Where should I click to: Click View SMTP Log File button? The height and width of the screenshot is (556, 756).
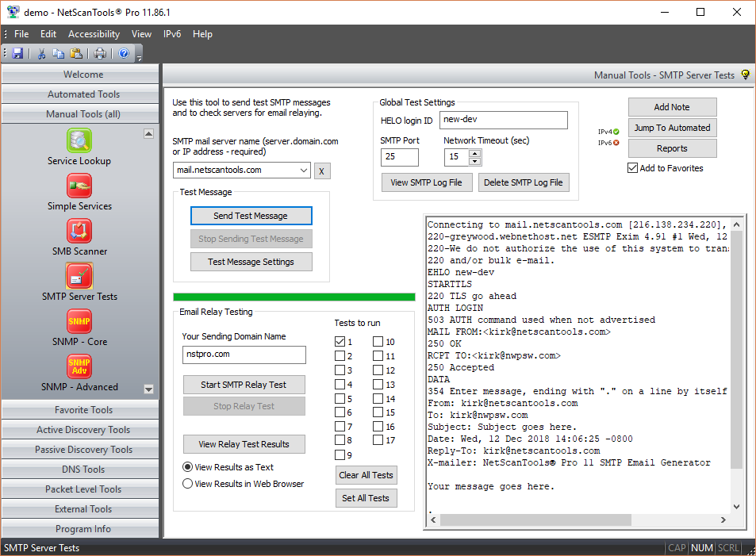pyautogui.click(x=427, y=182)
